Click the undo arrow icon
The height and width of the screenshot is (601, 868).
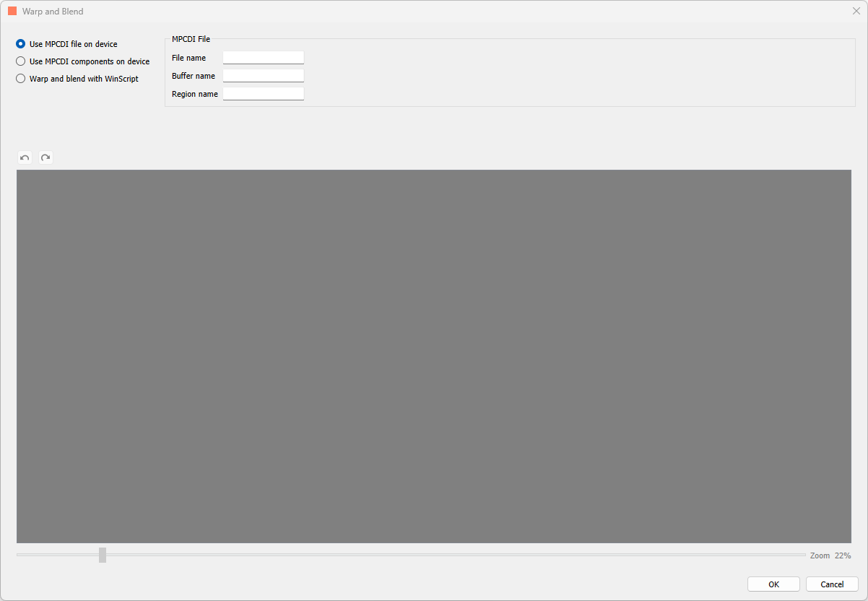pyautogui.click(x=25, y=157)
